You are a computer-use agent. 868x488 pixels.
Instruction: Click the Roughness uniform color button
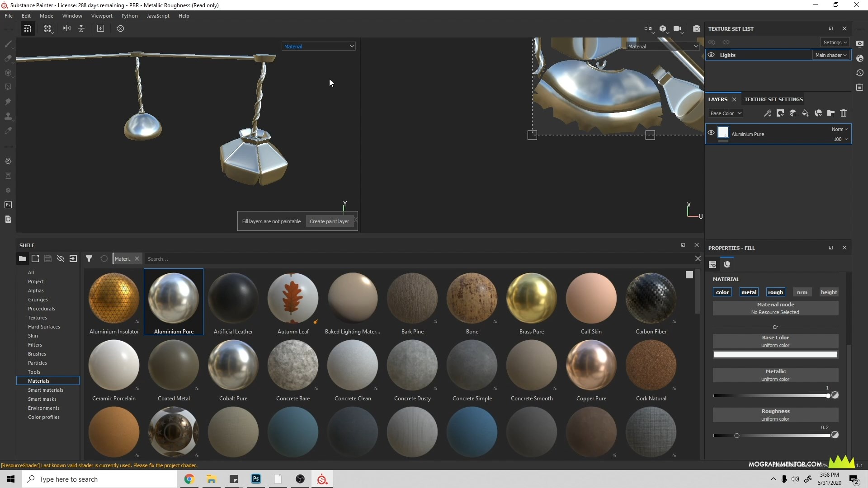(x=775, y=415)
